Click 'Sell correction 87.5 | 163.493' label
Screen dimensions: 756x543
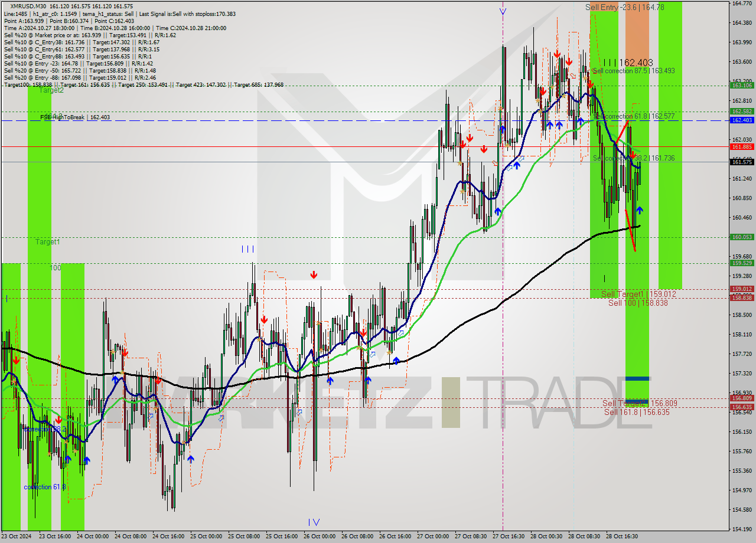[x=634, y=71]
